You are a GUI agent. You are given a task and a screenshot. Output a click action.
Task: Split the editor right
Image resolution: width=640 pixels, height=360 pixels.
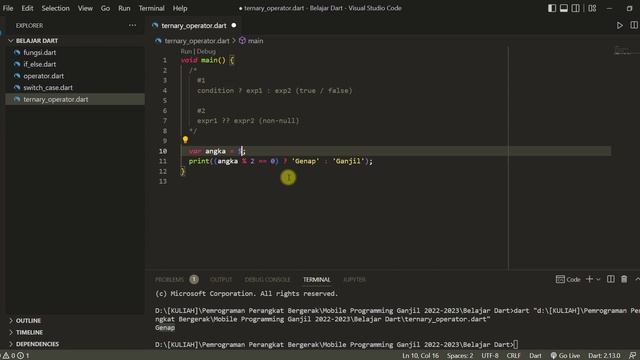pos(634,25)
